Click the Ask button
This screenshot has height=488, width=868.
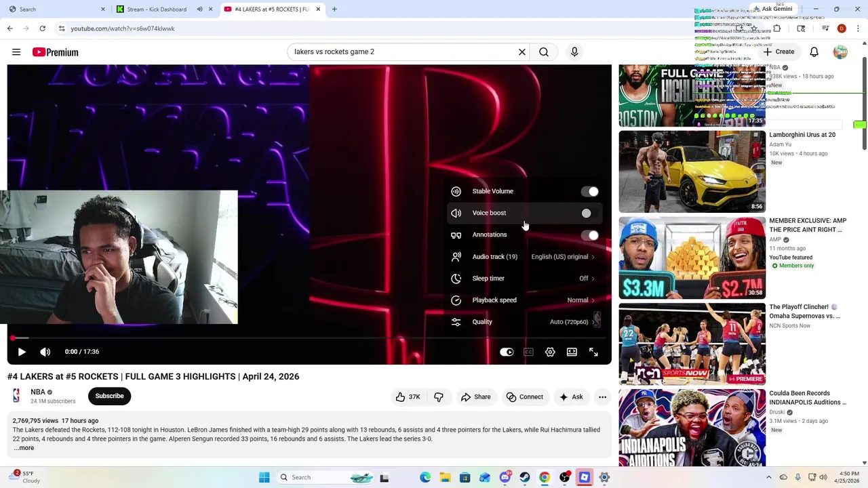[x=571, y=397]
